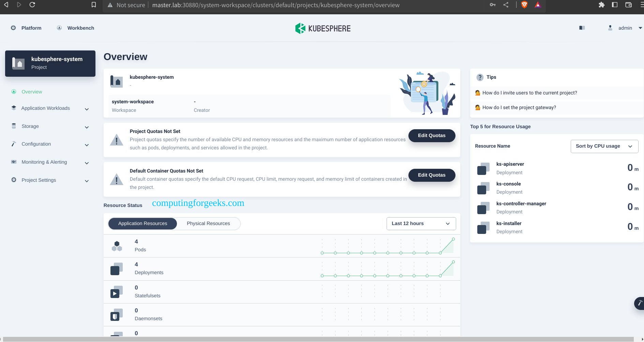This screenshot has height=342, width=644.
Task: Click the kubesphere-system project icon in sidebar
Action: tap(18, 63)
